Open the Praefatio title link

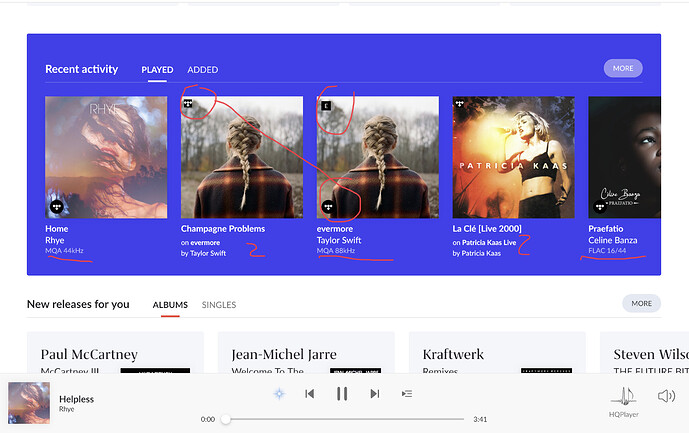[606, 229]
